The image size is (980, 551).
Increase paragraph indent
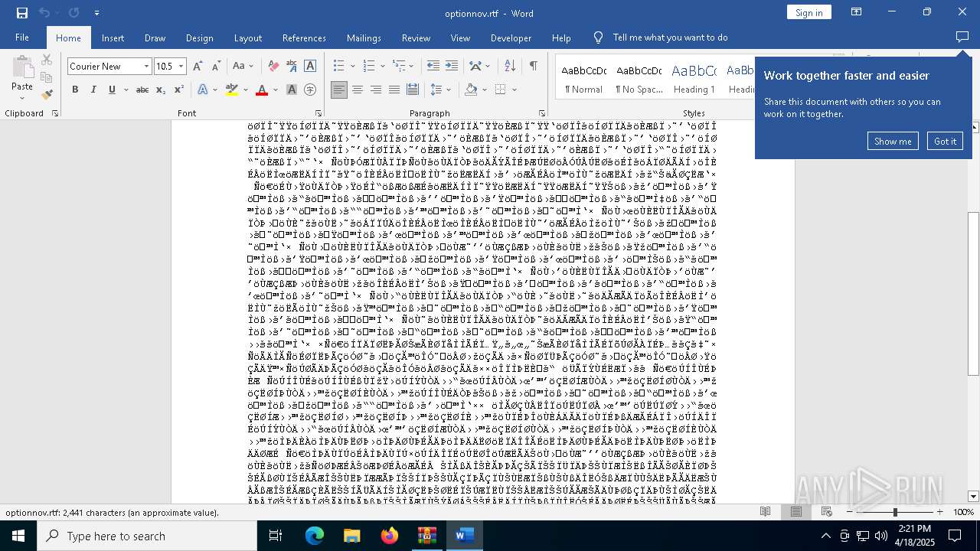[452, 67]
